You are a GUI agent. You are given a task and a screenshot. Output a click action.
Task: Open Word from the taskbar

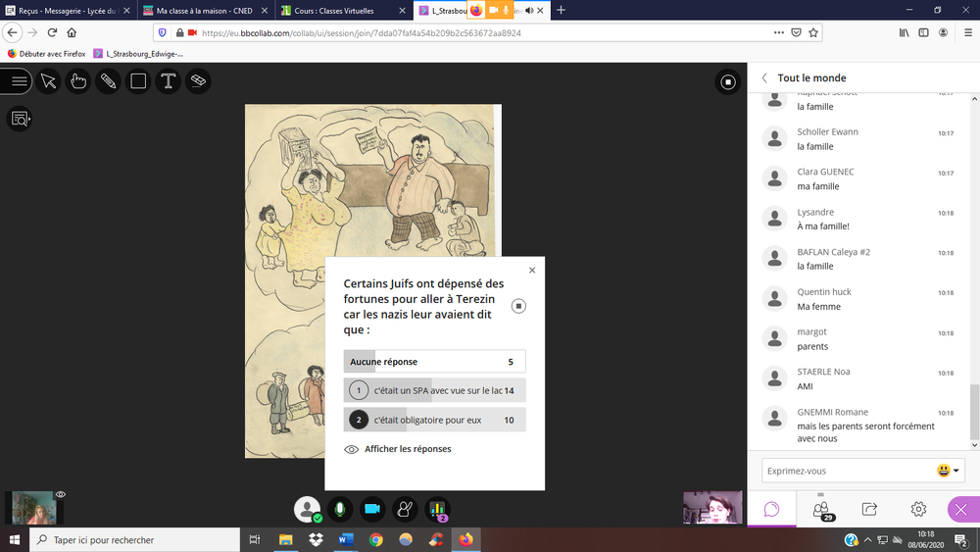[346, 539]
